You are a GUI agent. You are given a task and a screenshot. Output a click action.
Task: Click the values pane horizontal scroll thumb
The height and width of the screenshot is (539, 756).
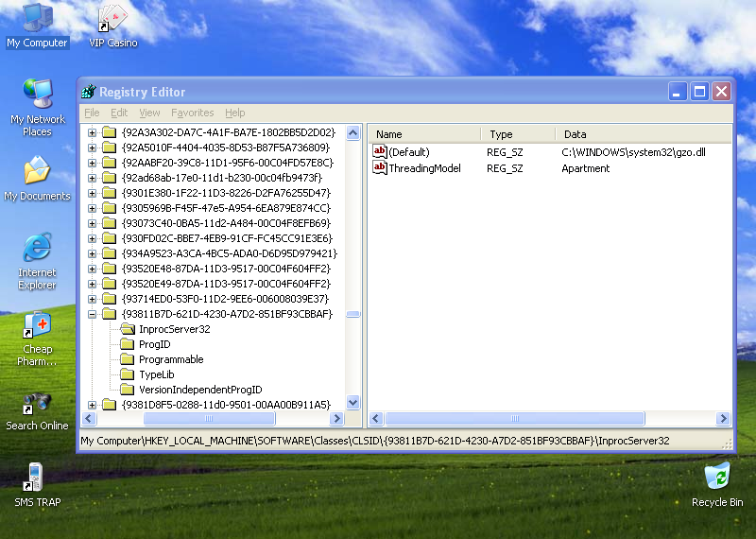[514, 418]
